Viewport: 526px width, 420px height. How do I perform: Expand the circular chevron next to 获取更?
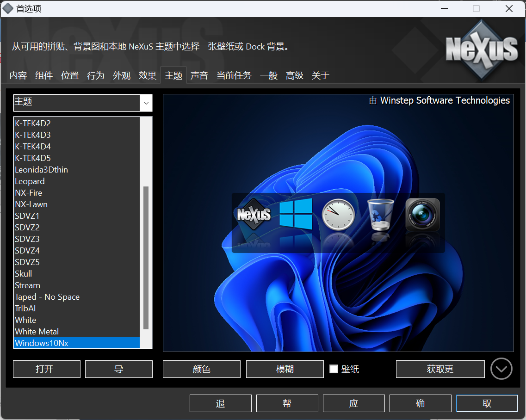(x=501, y=369)
